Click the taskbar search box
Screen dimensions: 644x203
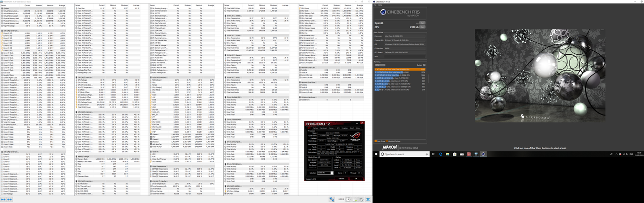pos(405,154)
